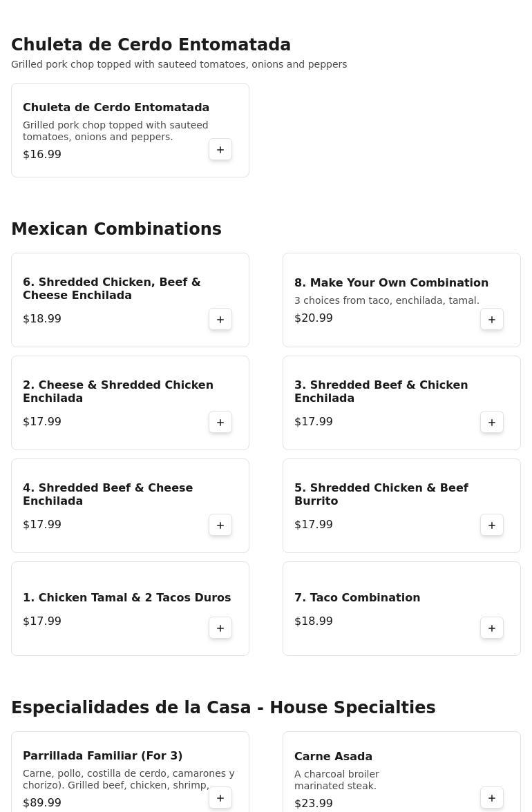Open 8. Make Your Own Combination title
532x812 pixels.
click(x=391, y=283)
